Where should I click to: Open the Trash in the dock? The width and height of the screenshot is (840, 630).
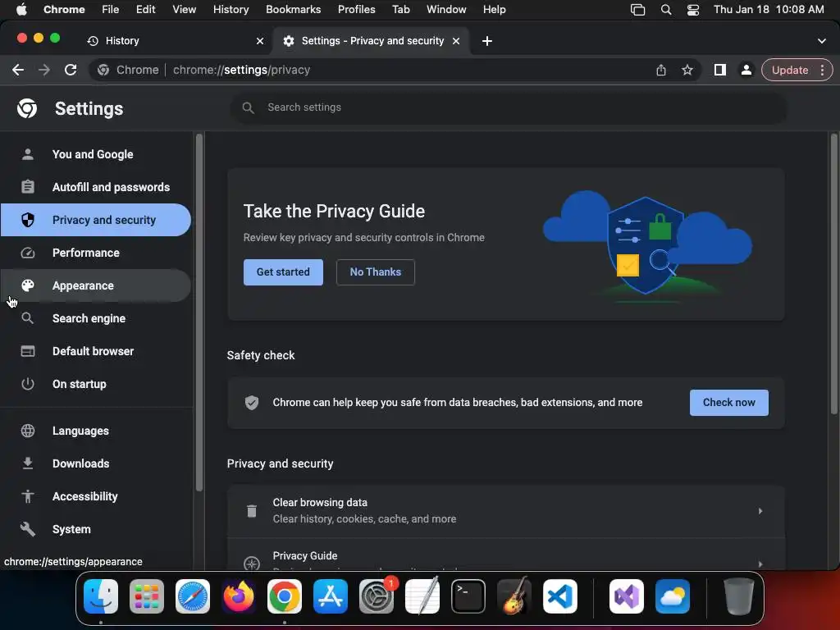[x=739, y=596]
